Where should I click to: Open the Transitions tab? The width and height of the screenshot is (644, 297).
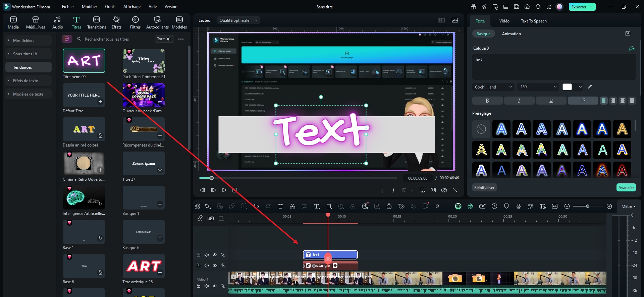tap(97, 22)
